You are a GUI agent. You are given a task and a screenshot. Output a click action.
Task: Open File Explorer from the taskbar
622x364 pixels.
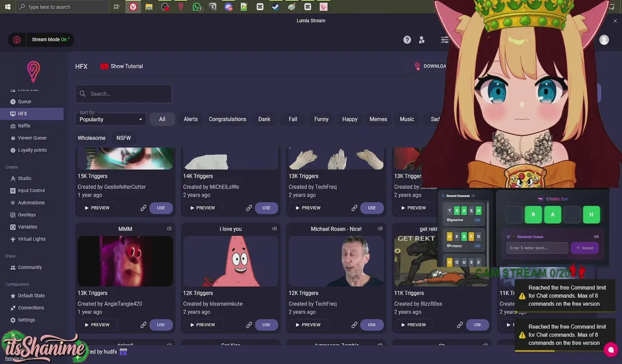coord(149,7)
